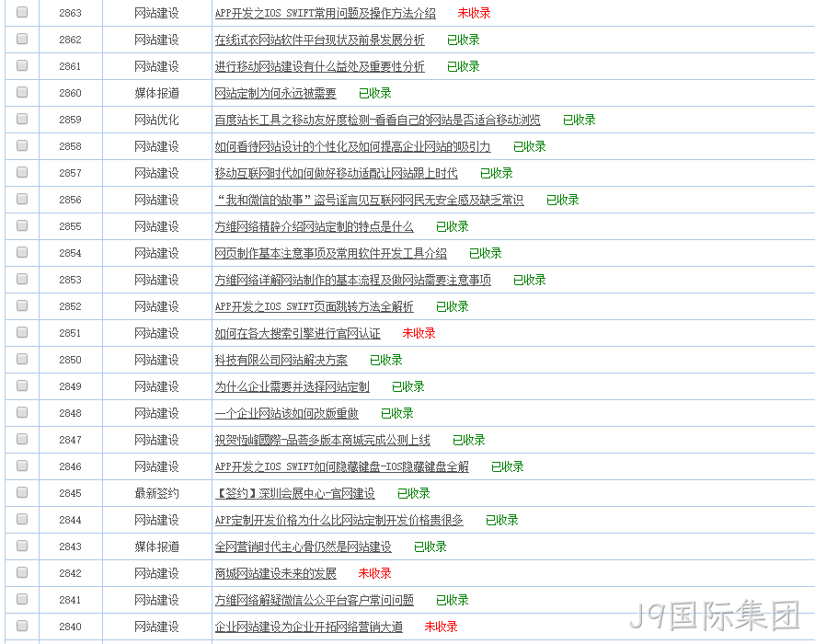Tick the checkbox for row 2849

point(22,385)
